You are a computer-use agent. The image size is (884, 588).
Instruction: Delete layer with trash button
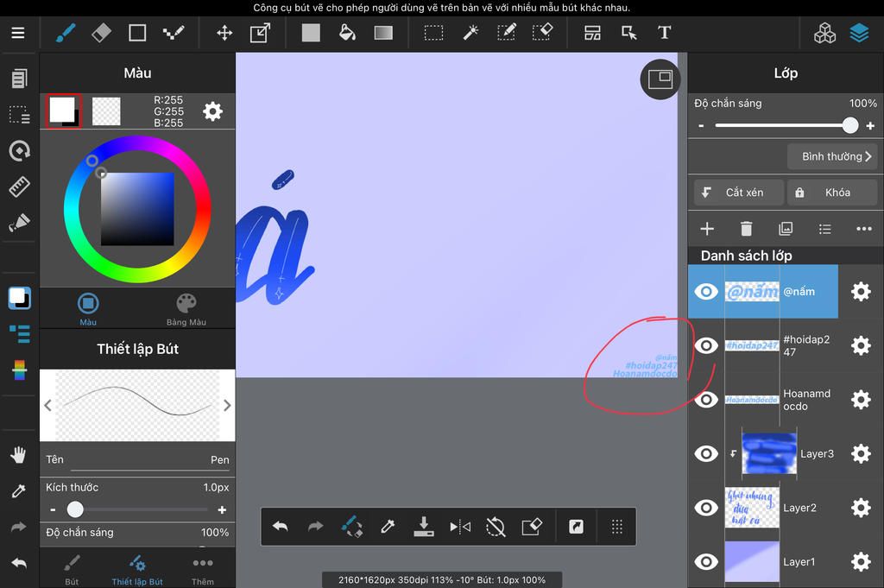click(x=746, y=228)
